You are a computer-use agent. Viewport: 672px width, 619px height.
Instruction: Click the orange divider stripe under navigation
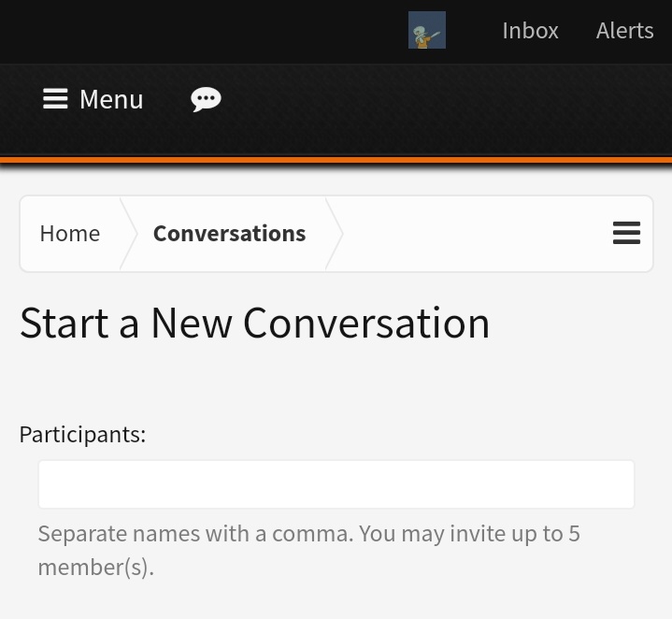336,160
